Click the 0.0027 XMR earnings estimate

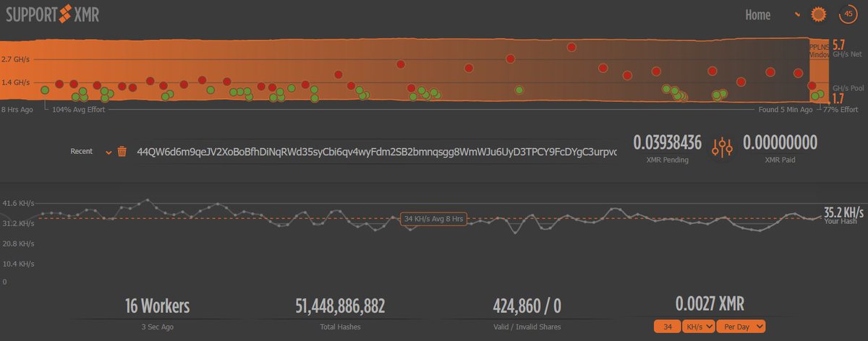710,303
